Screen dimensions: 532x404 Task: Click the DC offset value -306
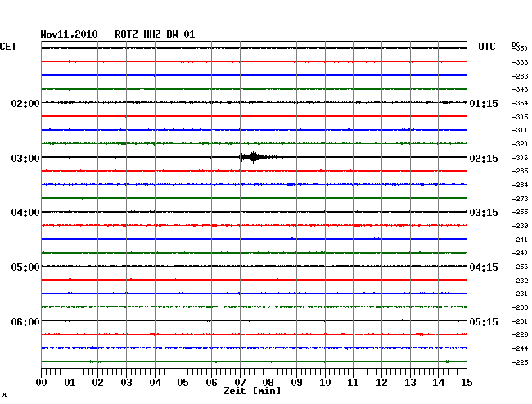[520, 158]
